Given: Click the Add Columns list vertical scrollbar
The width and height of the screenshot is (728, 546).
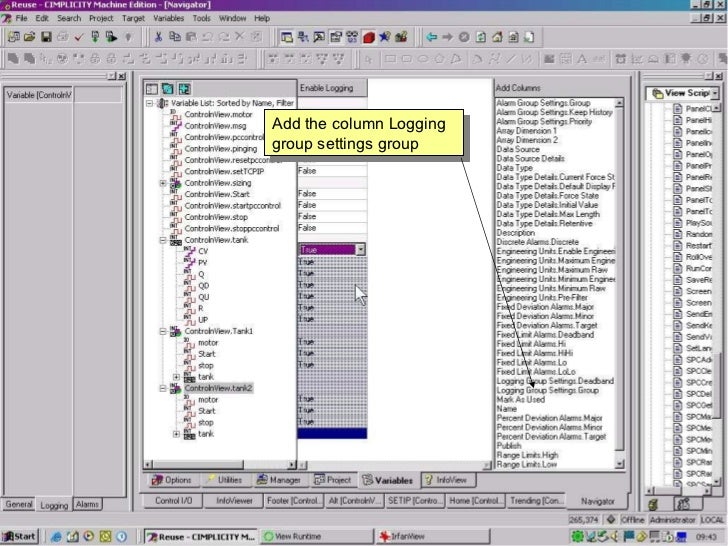Looking at the screenshot, I should coord(619,283).
